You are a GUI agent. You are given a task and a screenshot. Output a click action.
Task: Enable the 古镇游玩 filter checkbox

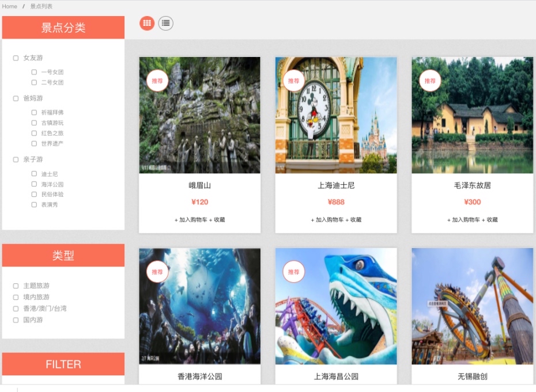(34, 123)
